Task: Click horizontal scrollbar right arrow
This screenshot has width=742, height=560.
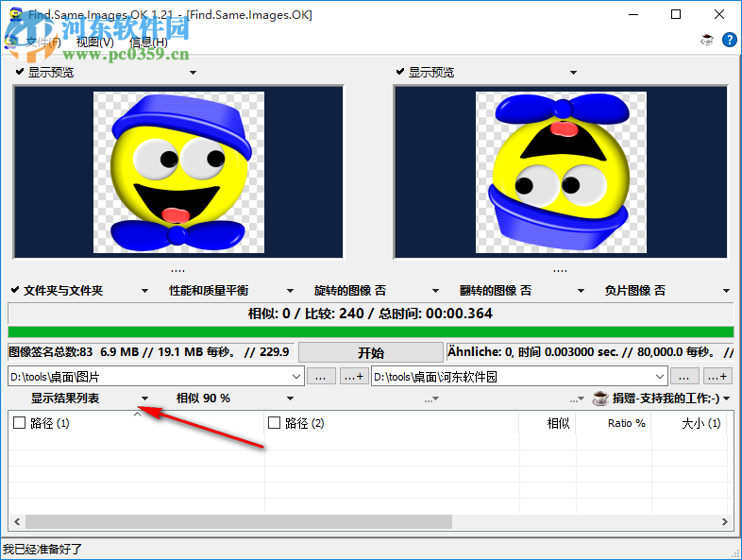Action: [x=724, y=521]
